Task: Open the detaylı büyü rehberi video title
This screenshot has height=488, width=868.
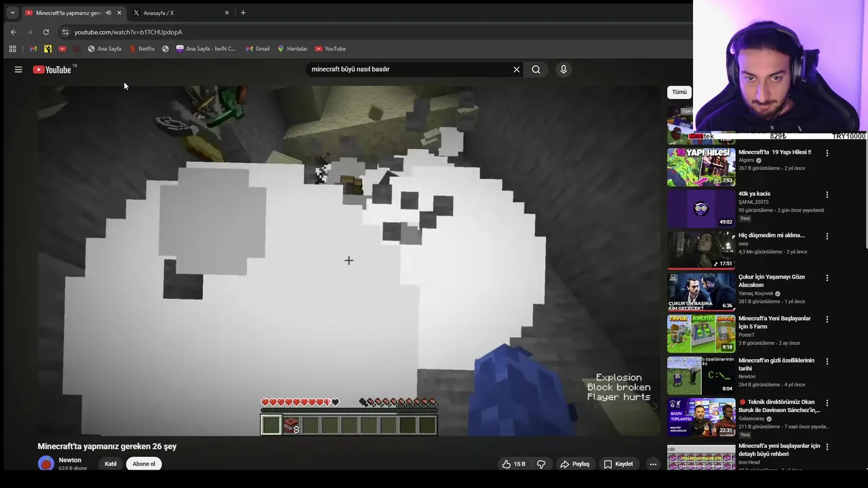Action: point(779,450)
